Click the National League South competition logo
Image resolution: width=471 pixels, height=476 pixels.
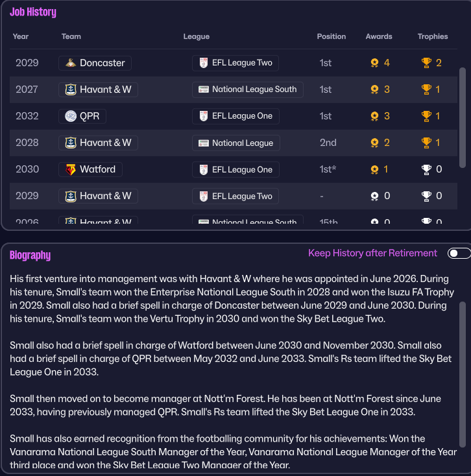point(204,89)
